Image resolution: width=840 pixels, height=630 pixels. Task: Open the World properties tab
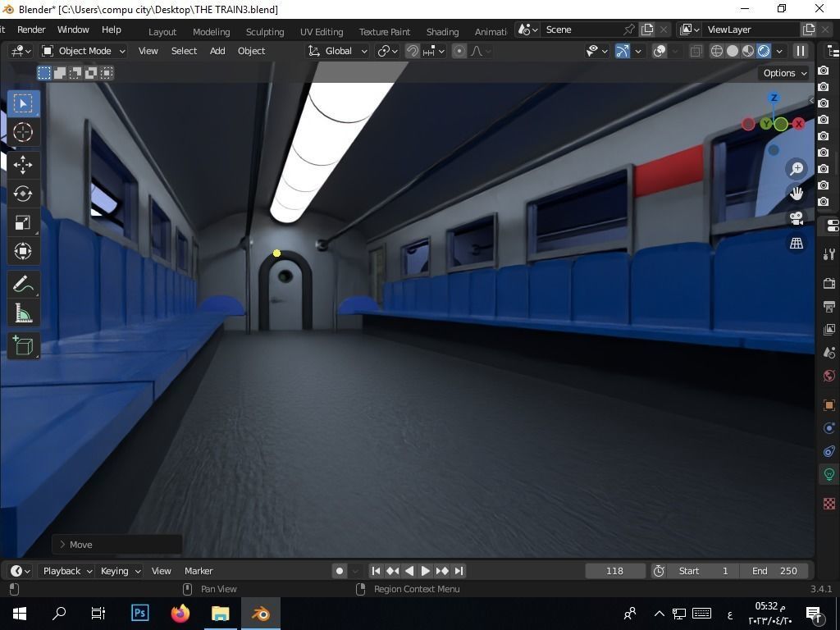coord(829,376)
